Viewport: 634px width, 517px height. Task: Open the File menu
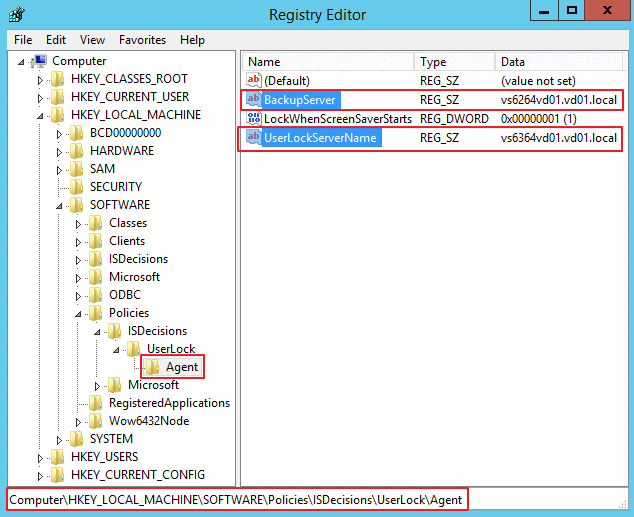(23, 40)
